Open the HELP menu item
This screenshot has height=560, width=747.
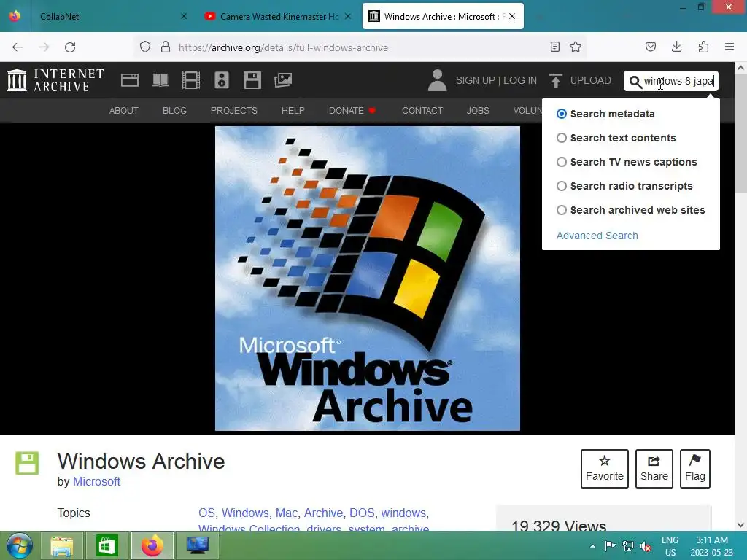click(293, 111)
